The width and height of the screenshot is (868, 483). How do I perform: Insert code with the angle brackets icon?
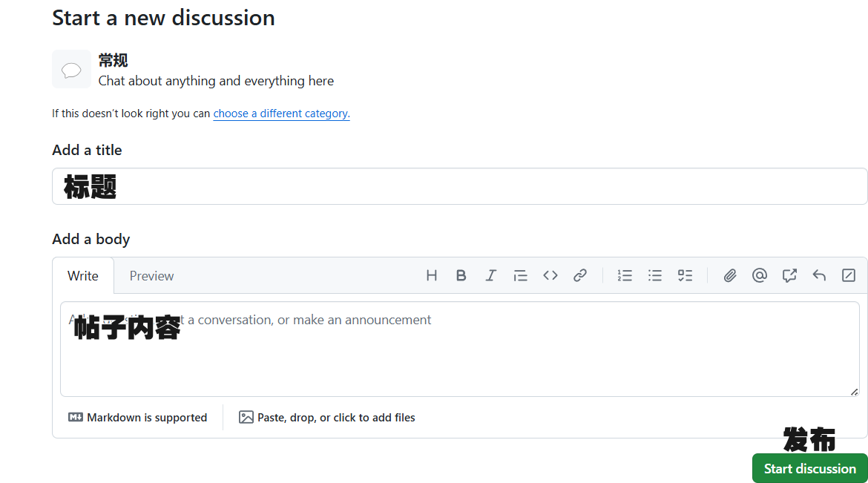click(550, 275)
